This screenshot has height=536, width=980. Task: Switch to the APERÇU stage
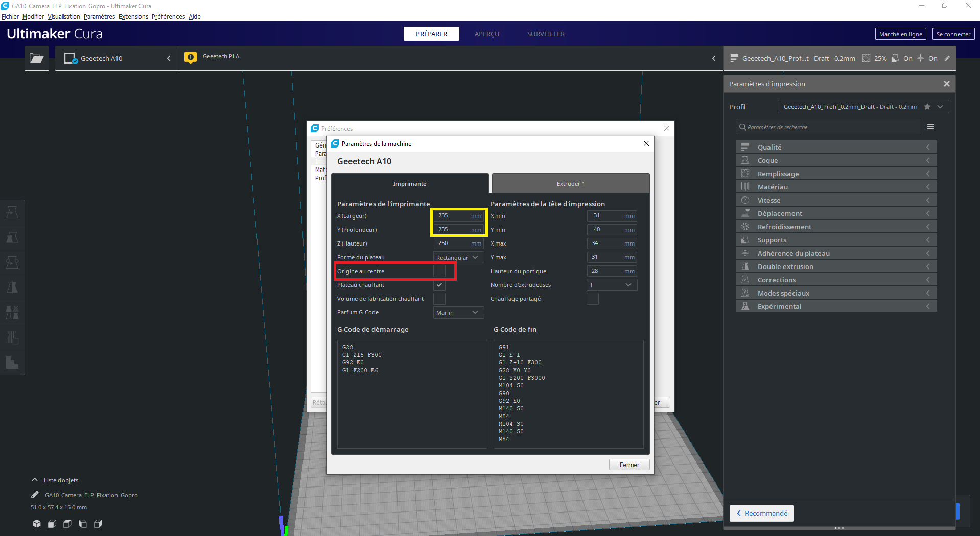[487, 34]
